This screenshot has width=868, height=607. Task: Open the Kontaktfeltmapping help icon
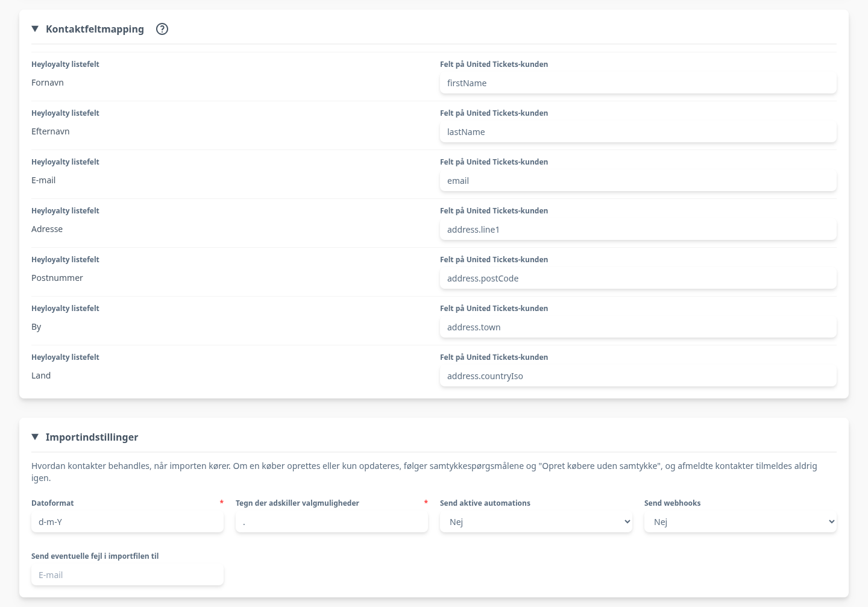click(162, 29)
